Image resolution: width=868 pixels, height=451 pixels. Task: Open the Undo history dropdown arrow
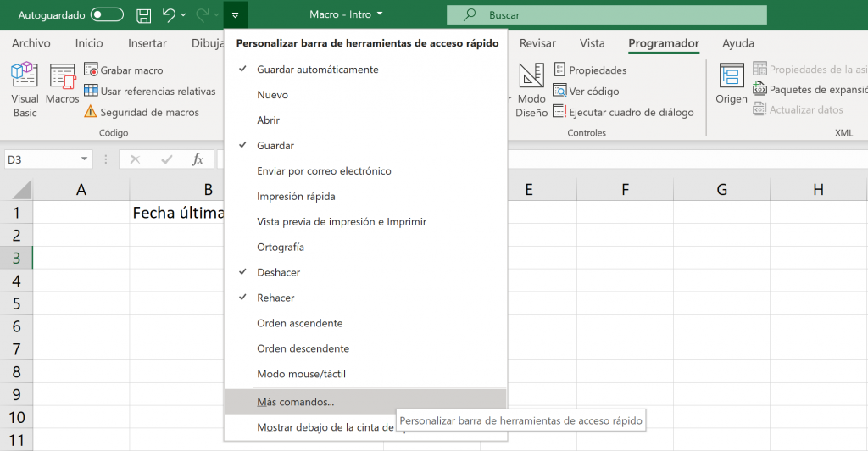click(x=183, y=15)
